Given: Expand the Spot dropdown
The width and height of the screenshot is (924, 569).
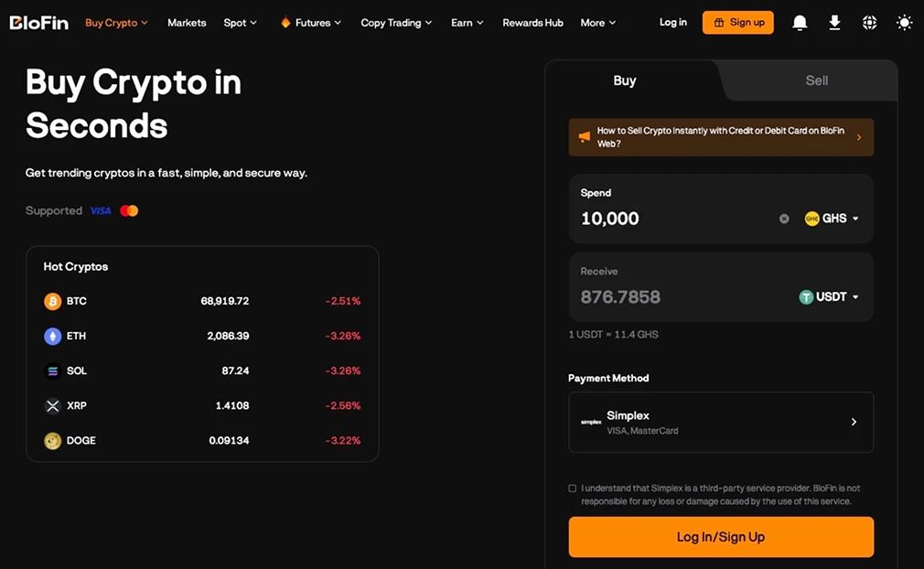Looking at the screenshot, I should pyautogui.click(x=240, y=22).
